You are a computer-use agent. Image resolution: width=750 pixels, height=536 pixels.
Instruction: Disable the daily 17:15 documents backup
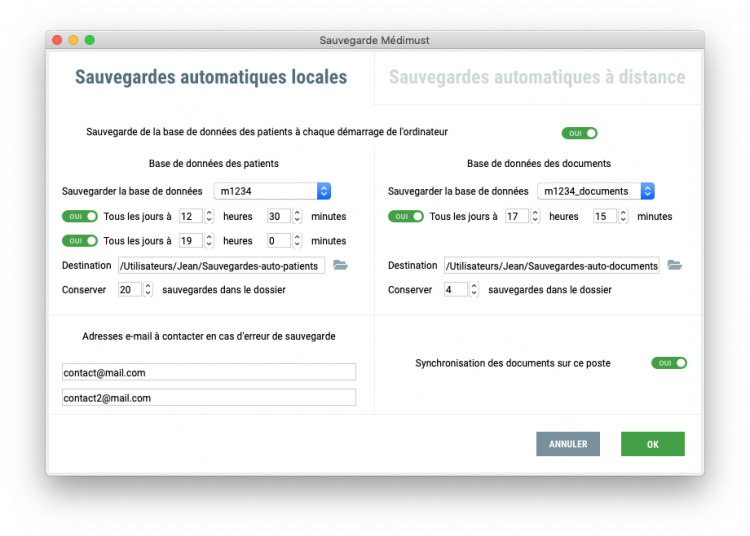[406, 216]
